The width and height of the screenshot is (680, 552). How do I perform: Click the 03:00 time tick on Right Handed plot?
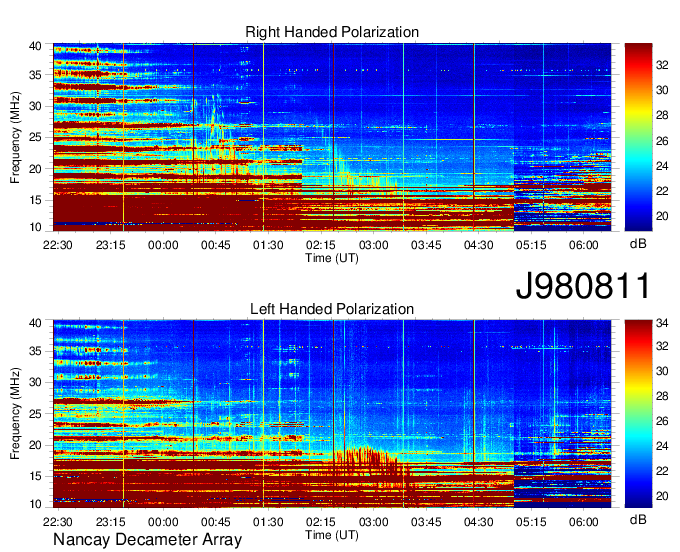coord(373,245)
